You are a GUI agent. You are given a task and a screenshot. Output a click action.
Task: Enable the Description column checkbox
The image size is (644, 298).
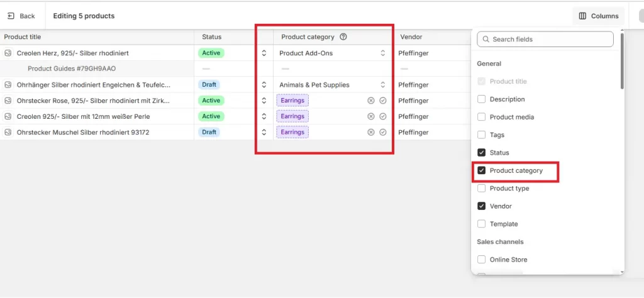tap(481, 99)
